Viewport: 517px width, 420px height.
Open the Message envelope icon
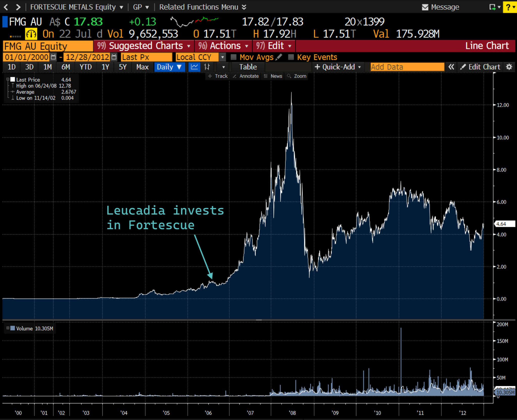click(425, 7)
